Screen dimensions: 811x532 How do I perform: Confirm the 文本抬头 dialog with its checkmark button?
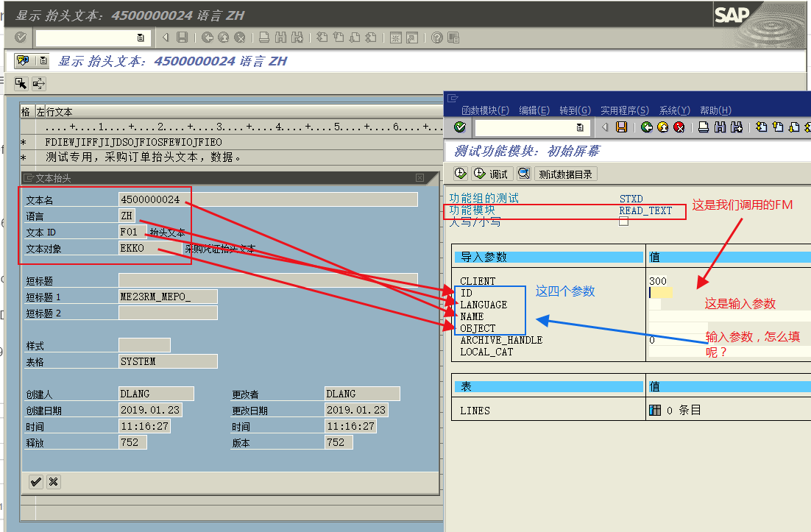pyautogui.click(x=35, y=482)
